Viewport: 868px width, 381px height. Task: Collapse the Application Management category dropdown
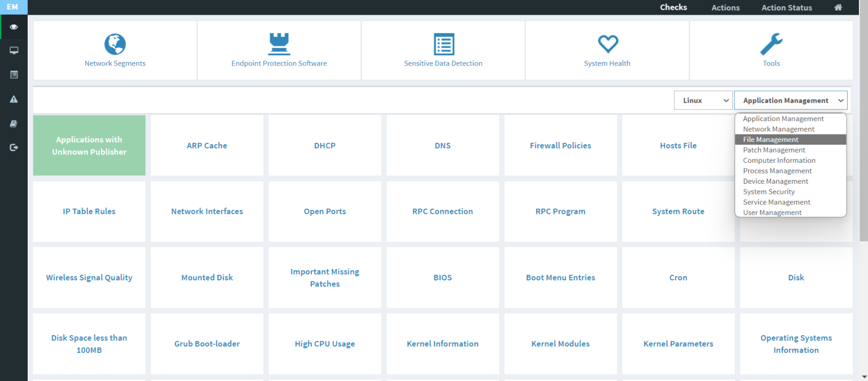pyautogui.click(x=790, y=101)
